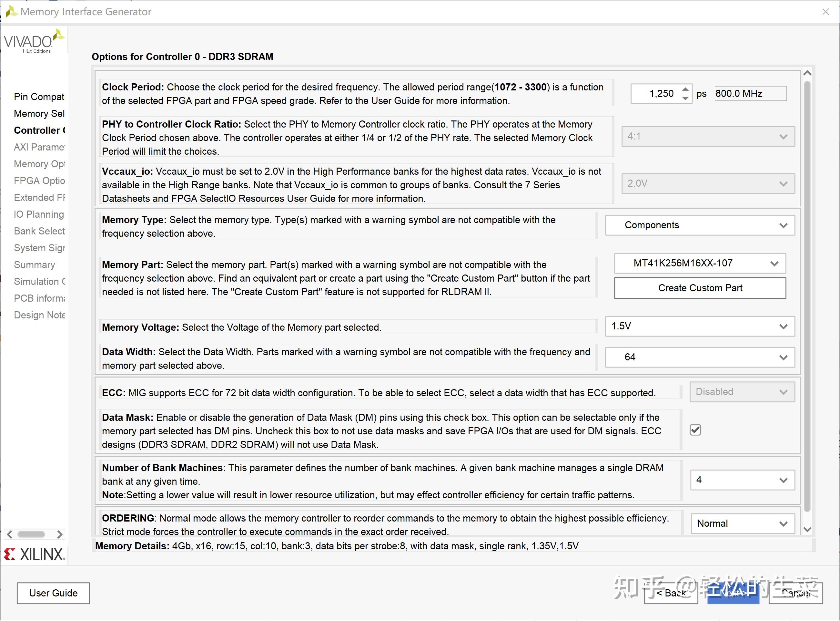
Task: Decrement the clock period spinner down arrow
Action: tap(686, 98)
